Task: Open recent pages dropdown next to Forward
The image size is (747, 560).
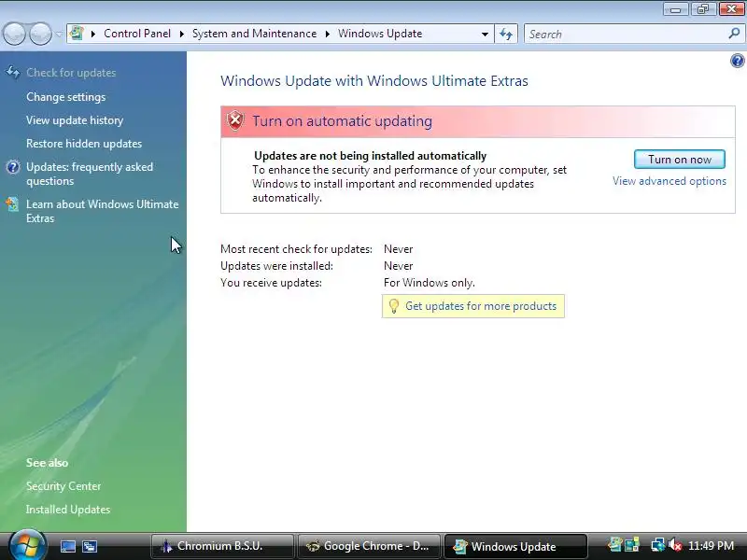Action: (x=59, y=34)
